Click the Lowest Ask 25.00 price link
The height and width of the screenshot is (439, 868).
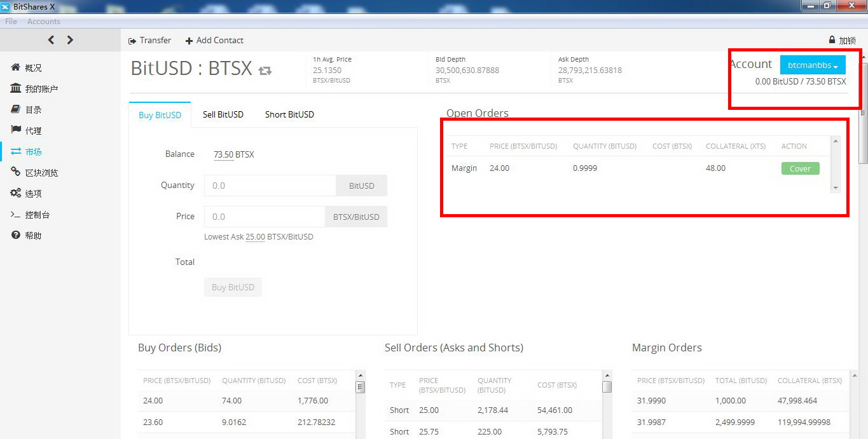point(256,237)
